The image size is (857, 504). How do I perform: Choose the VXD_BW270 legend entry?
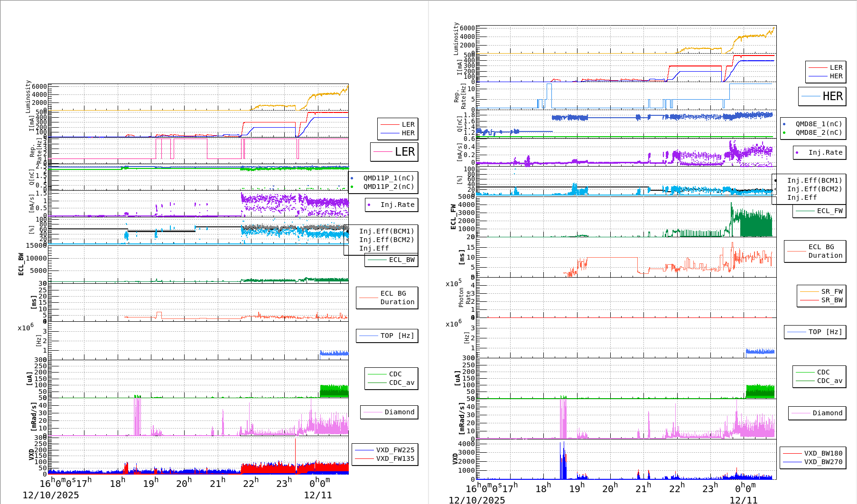pos(823,462)
